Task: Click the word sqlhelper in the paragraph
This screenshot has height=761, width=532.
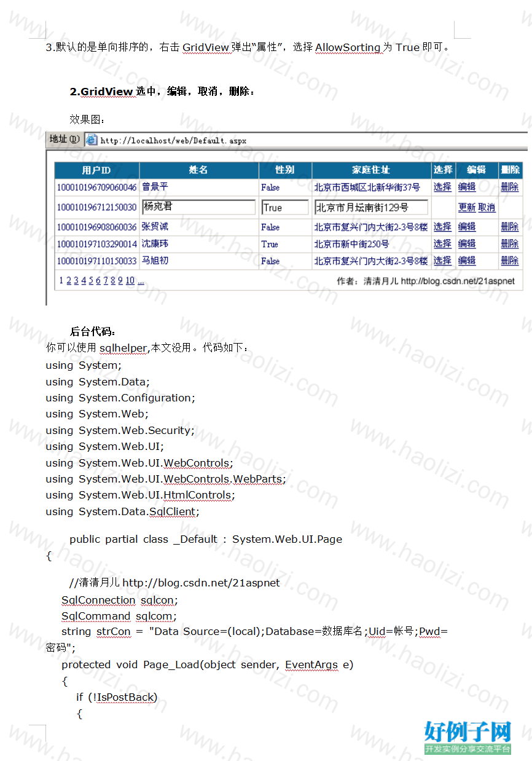Action: coord(123,349)
